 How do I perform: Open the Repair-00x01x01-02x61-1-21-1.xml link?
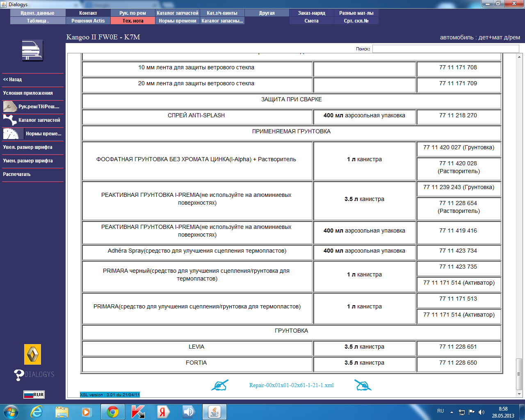[292, 386]
